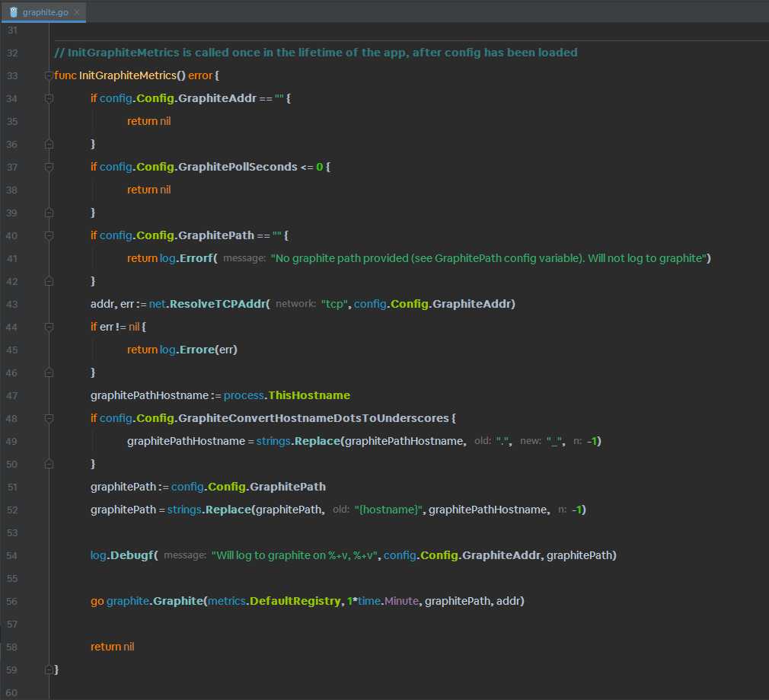Click graphitePath declaration on line 51
This screenshot has width=769, height=700.
(123, 487)
